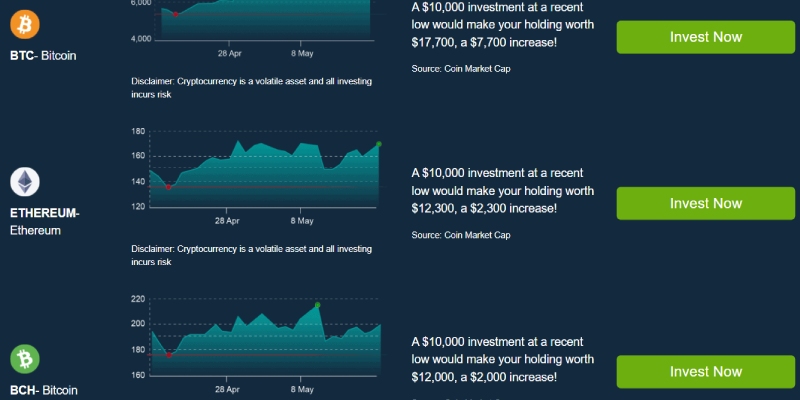800x400 pixels.
Task: Click the Ethereum diamond logo icon
Action: (24, 182)
